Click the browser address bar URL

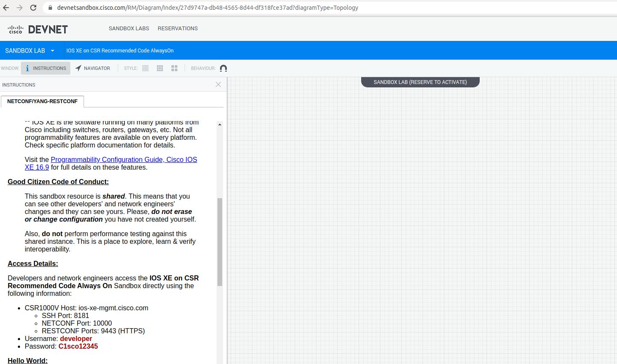coord(207,8)
